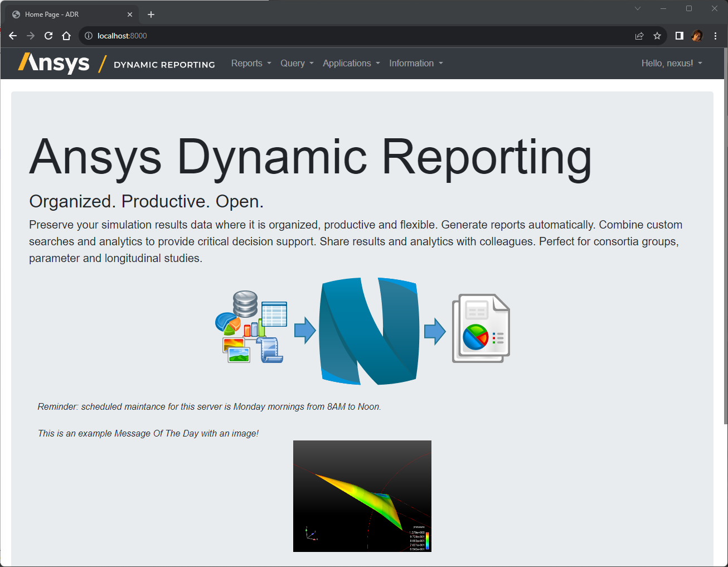Viewport: 728px width, 567px height.
Task: Click the scheduled maintenance reminder text
Action: click(209, 406)
